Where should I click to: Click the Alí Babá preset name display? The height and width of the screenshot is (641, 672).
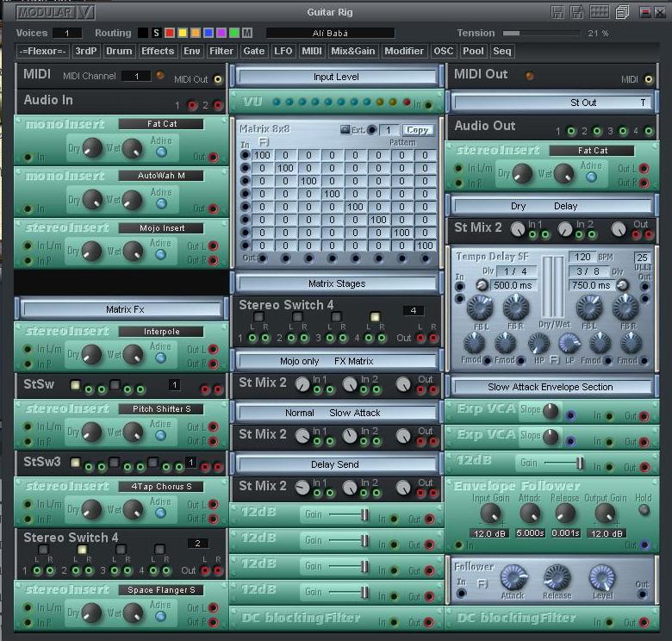(330, 33)
